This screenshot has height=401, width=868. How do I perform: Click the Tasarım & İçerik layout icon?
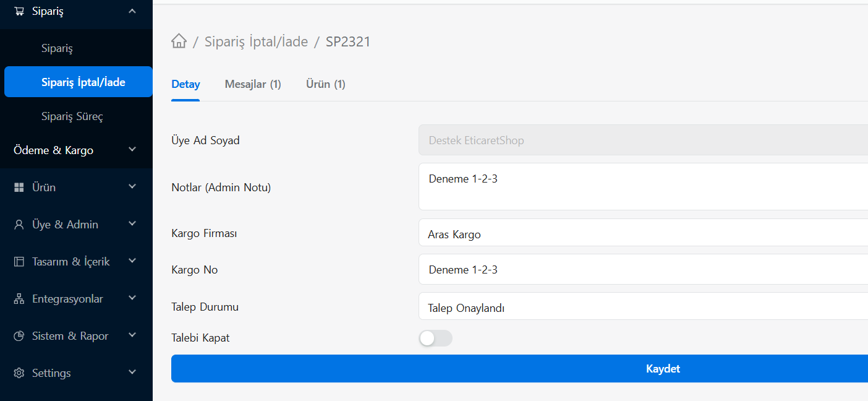(x=19, y=262)
